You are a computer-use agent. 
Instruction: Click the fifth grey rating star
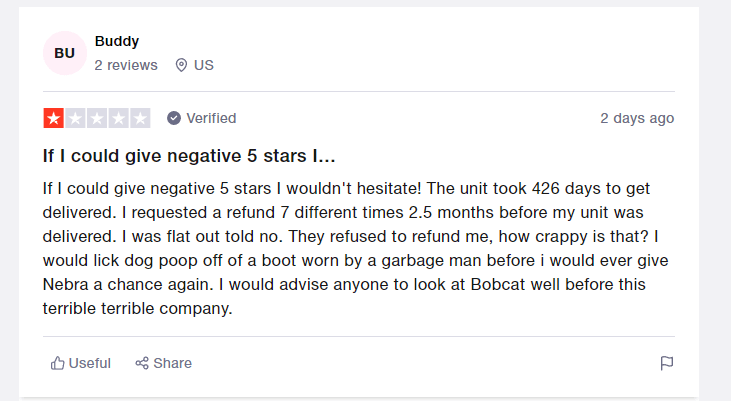pyautogui.click(x=140, y=118)
